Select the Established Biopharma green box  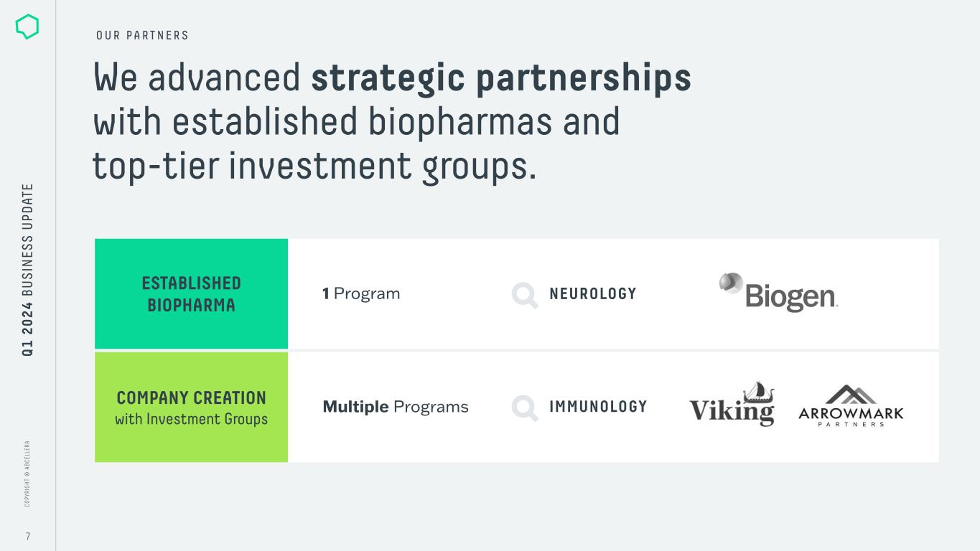(191, 294)
